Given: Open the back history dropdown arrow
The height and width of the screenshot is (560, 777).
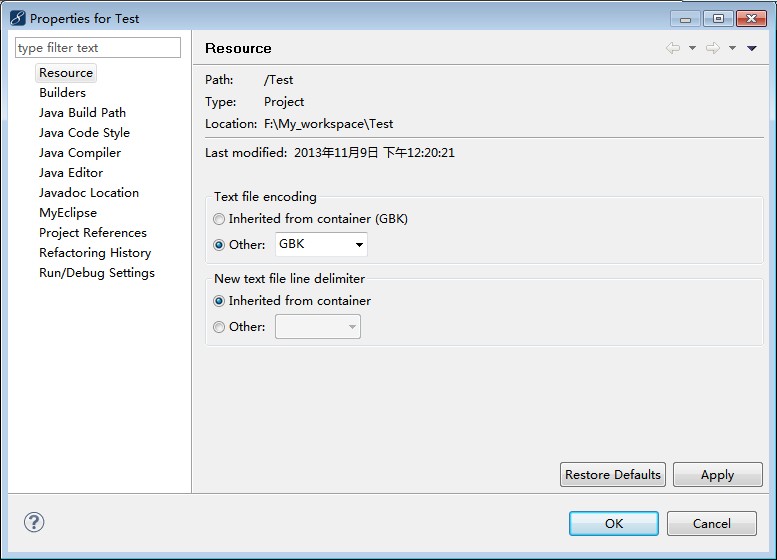Looking at the screenshot, I should 692,48.
